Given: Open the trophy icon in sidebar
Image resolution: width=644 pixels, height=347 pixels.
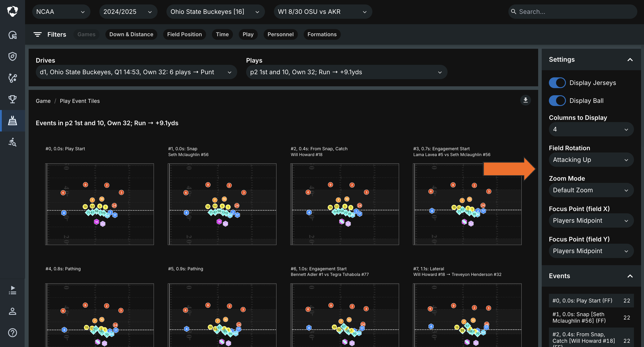Looking at the screenshot, I should tap(12, 99).
